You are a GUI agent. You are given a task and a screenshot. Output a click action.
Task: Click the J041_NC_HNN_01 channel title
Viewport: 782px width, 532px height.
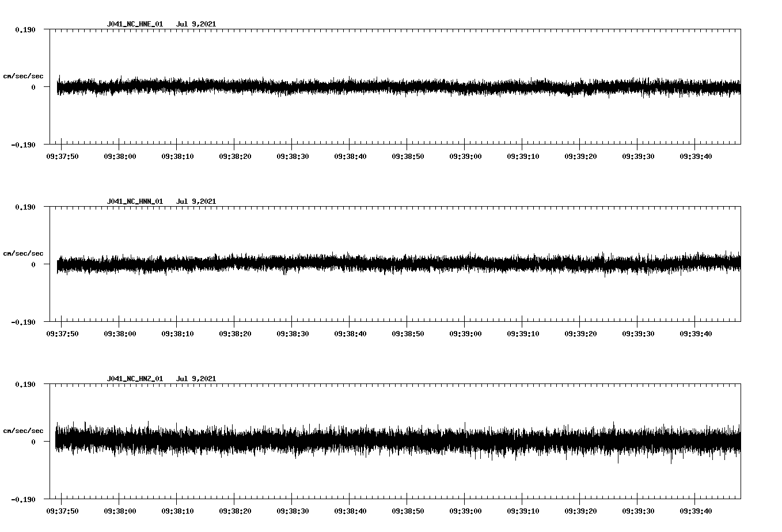pos(134,201)
